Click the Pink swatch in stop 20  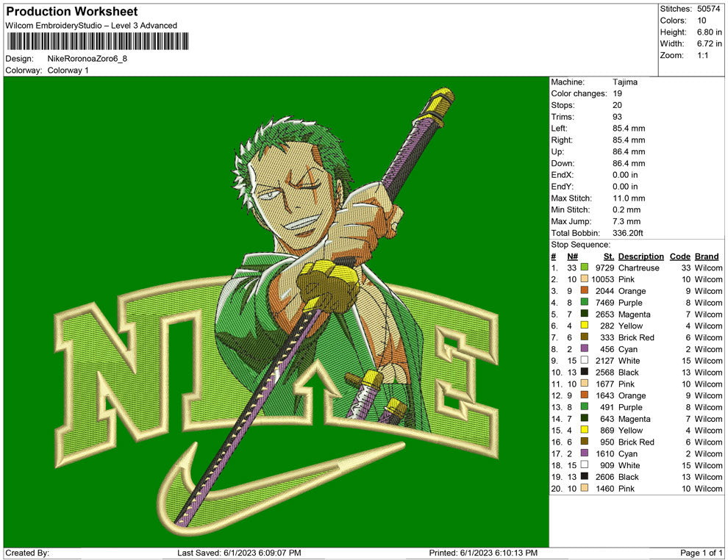click(584, 488)
